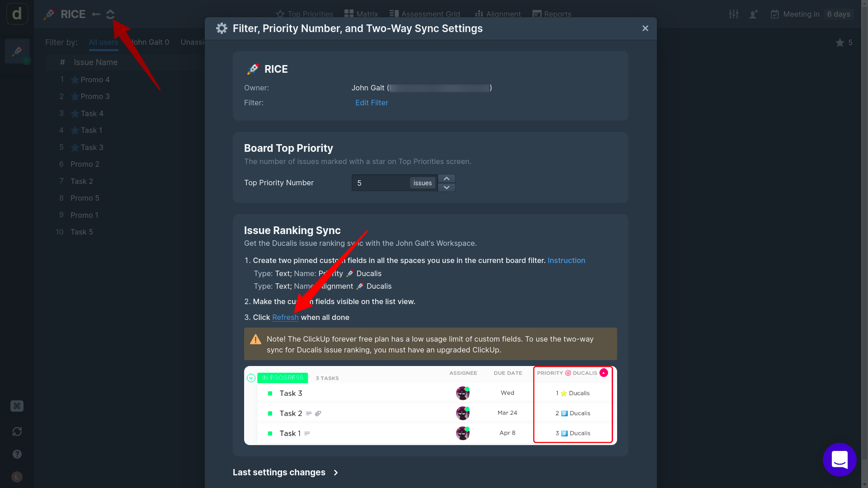Toggle the star on Task 3
The image size is (868, 488).
[x=75, y=148]
